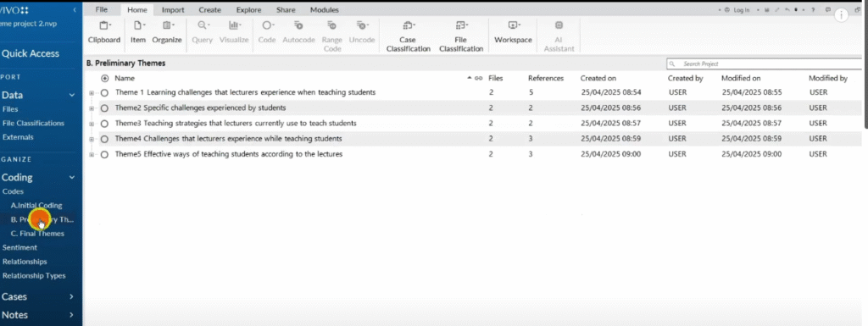Open the Organize ribbon menu

(x=167, y=31)
